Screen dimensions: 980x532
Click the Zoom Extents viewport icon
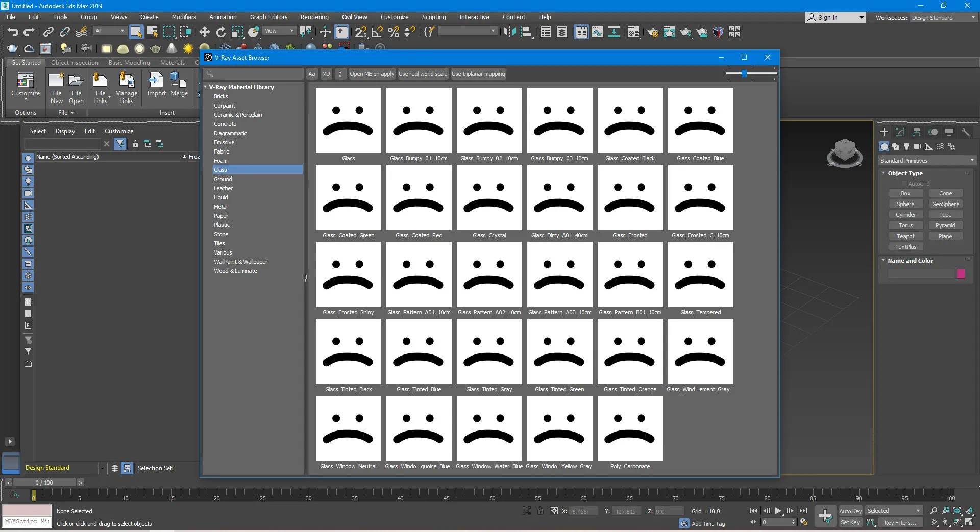coord(957,511)
